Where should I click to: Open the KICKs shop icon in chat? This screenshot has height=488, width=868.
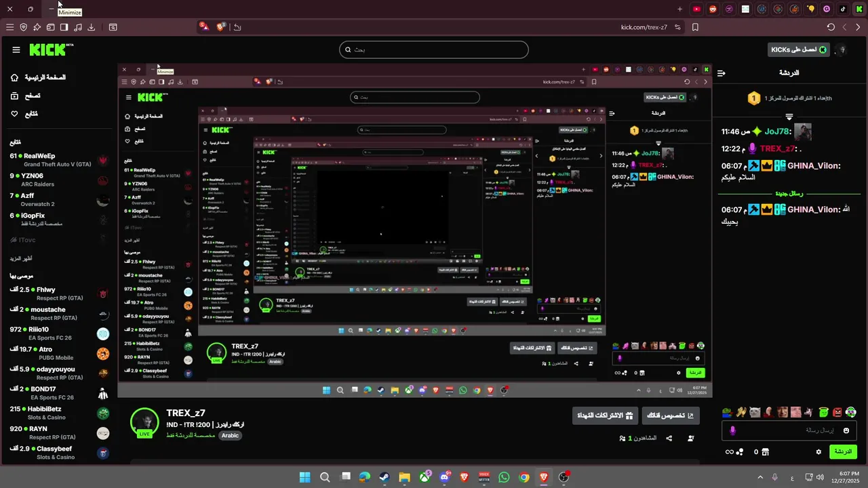click(765, 452)
